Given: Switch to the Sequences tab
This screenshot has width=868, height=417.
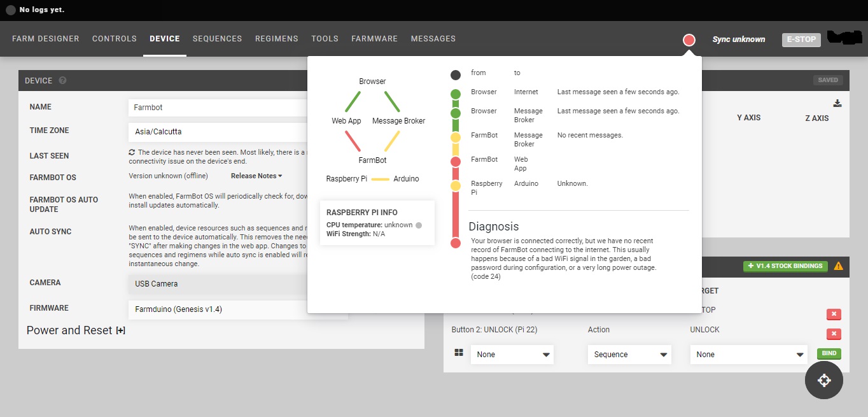Looking at the screenshot, I should pyautogui.click(x=217, y=39).
